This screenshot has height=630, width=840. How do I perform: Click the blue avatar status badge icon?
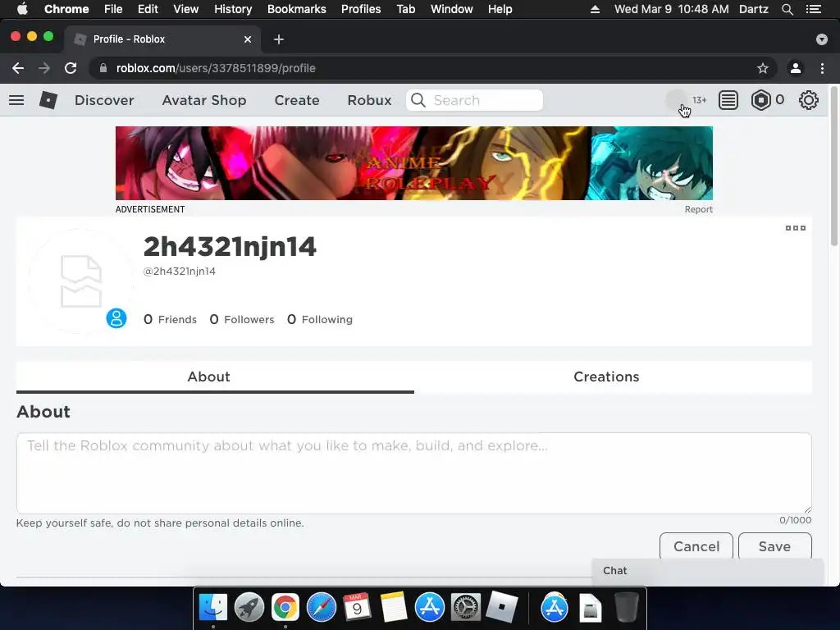click(116, 318)
